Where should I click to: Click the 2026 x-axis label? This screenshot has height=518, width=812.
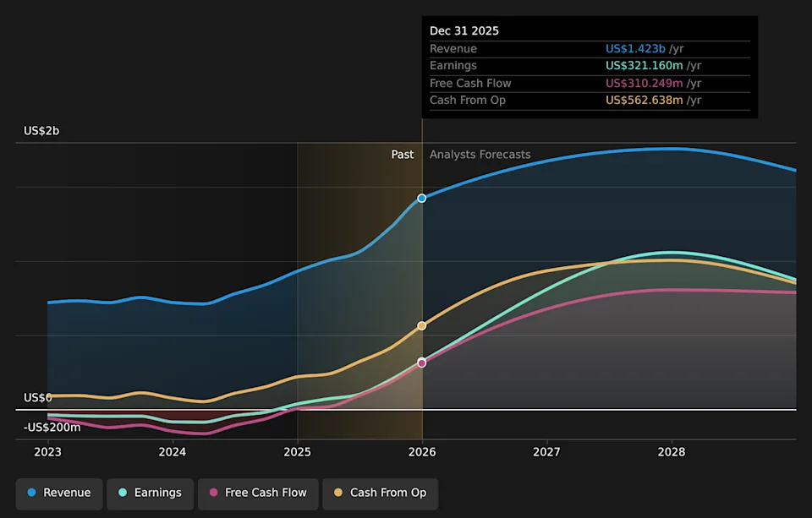pos(422,452)
